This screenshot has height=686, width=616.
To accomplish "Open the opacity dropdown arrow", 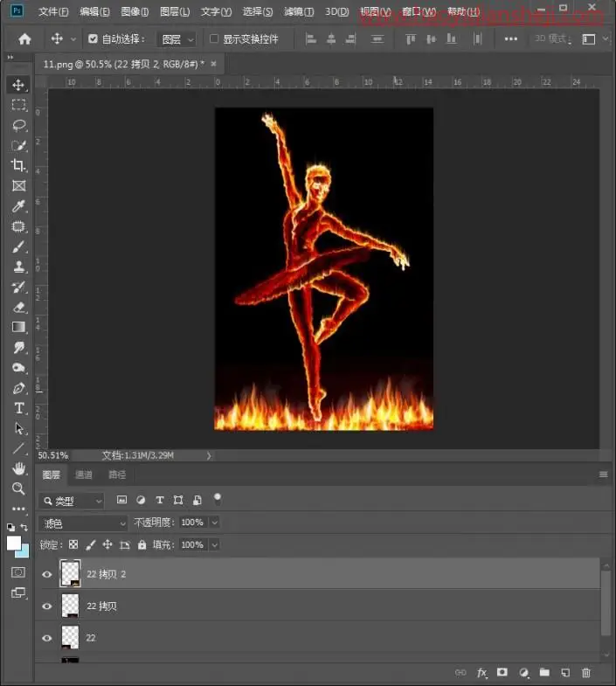I will pos(214,523).
